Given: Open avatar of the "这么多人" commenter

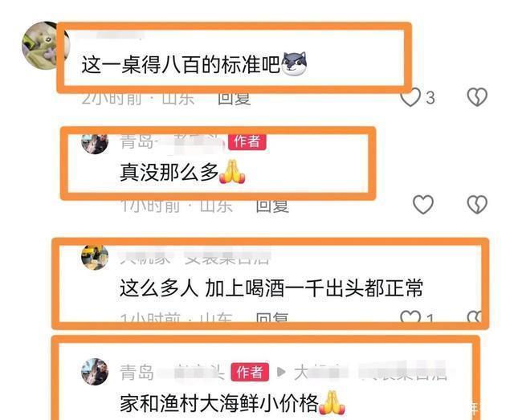Looking at the screenshot, I should click(x=95, y=257).
